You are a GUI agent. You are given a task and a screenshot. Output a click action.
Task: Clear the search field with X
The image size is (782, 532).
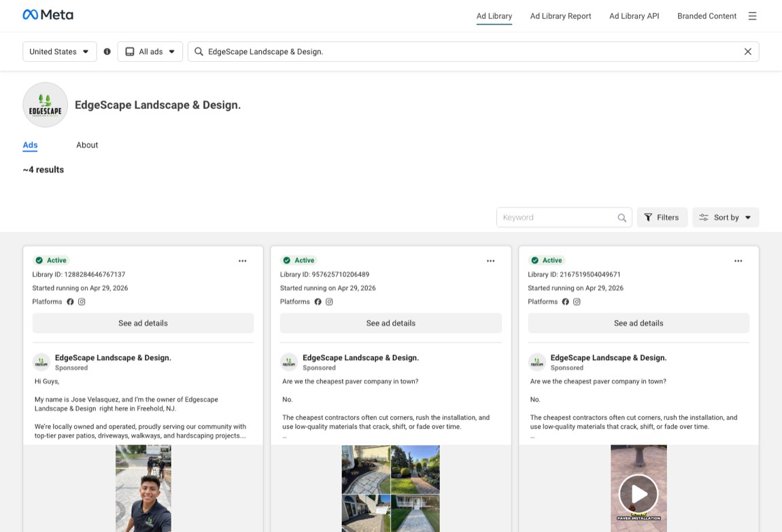click(x=747, y=52)
